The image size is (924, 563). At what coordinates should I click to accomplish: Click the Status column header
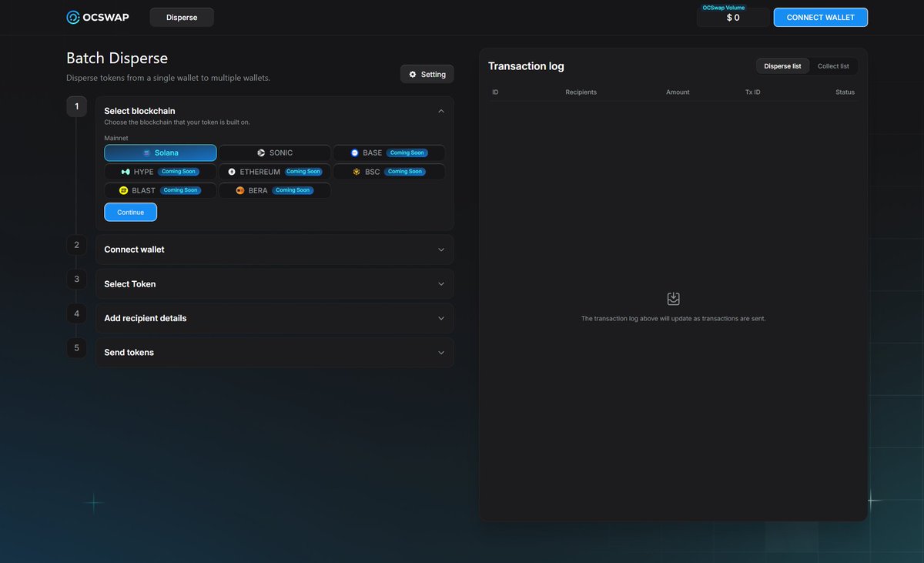pos(845,92)
